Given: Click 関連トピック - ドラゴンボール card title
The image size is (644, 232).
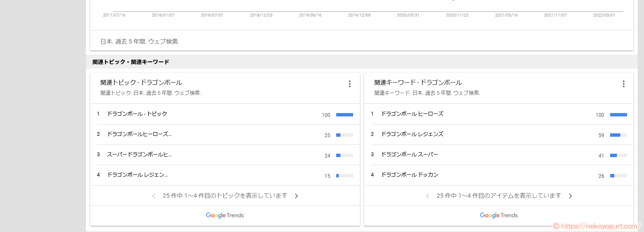Looking at the screenshot, I should coord(141,83).
